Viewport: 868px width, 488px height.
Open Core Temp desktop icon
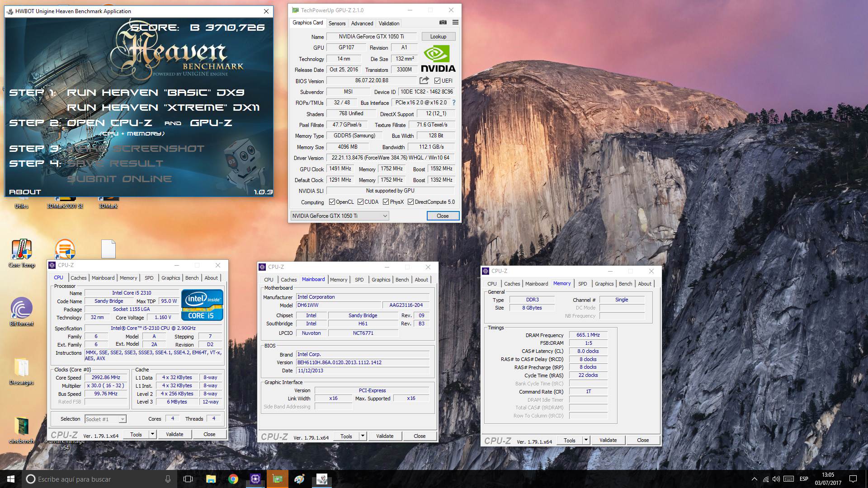pyautogui.click(x=21, y=253)
